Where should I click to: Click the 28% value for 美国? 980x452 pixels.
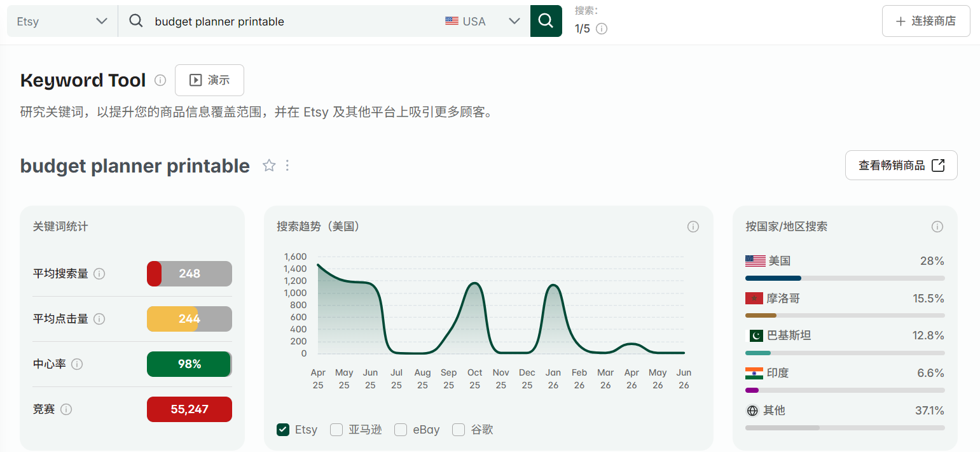pos(932,261)
